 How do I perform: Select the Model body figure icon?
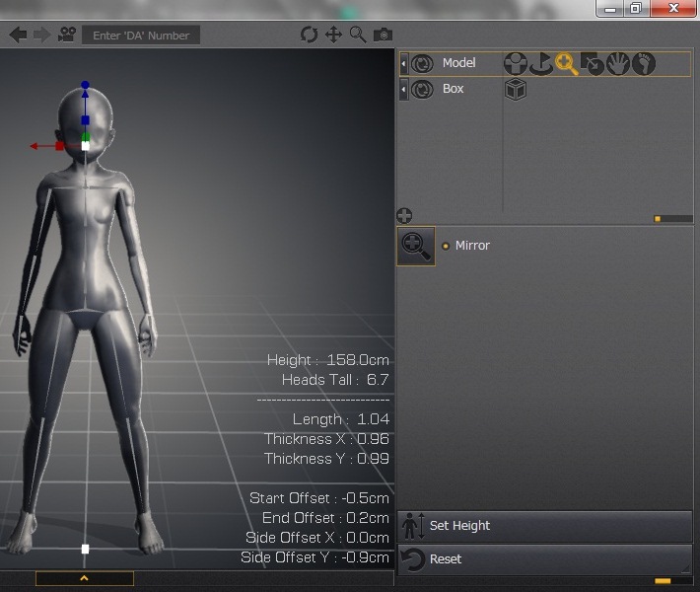pyautogui.click(x=515, y=64)
